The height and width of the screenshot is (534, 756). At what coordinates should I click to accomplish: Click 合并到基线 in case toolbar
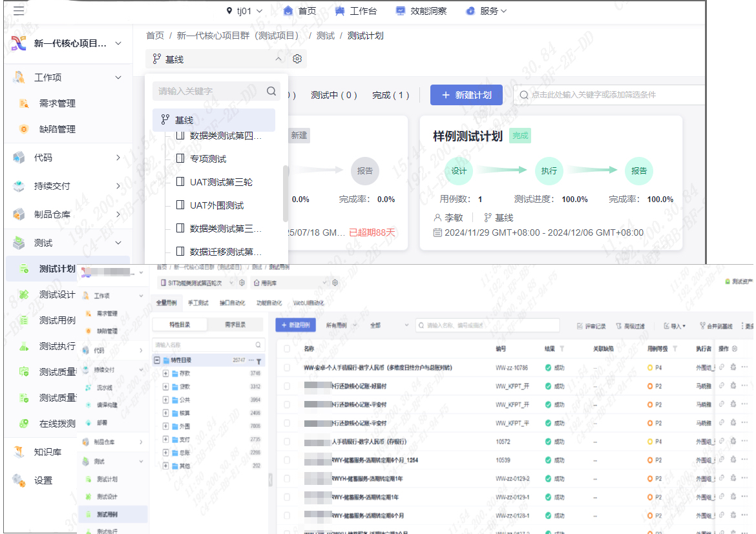tap(717, 326)
